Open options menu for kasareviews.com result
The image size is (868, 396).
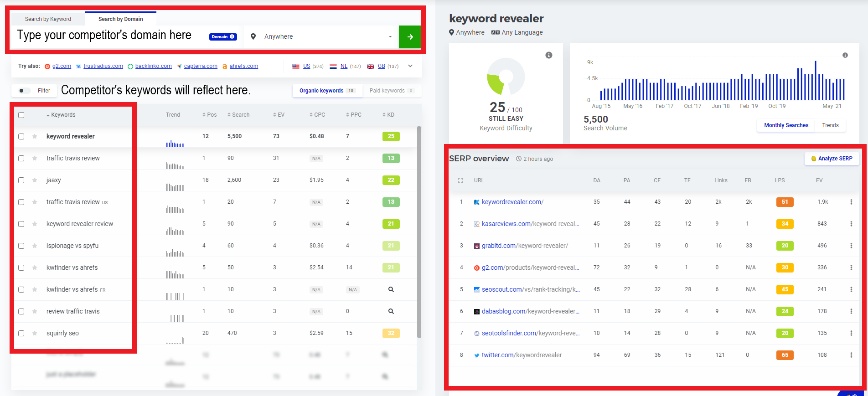coord(851,224)
